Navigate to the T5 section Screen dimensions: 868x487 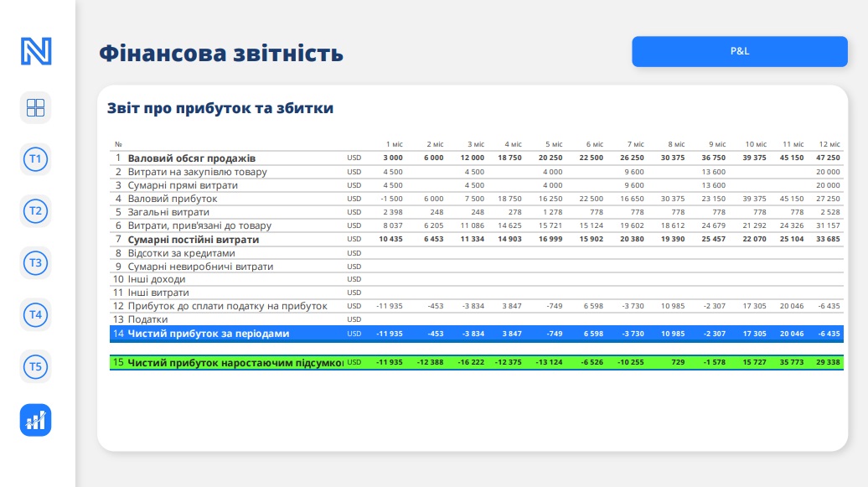point(35,366)
